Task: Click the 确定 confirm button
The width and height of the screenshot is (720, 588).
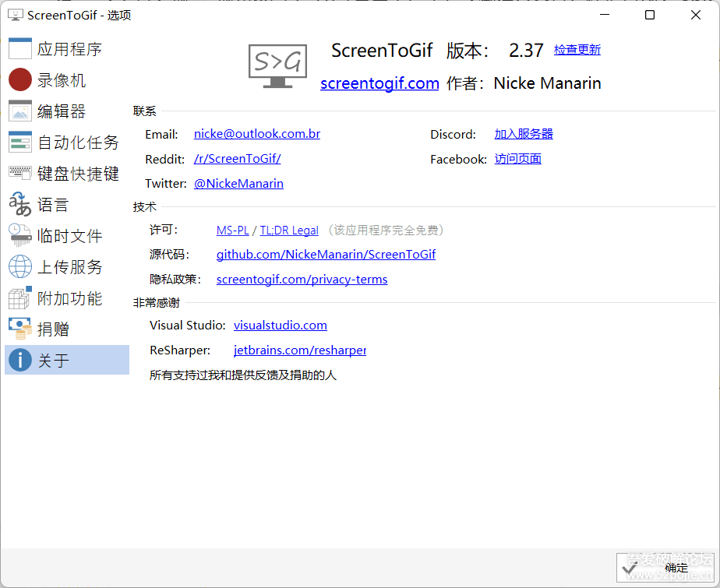Action: point(665,567)
